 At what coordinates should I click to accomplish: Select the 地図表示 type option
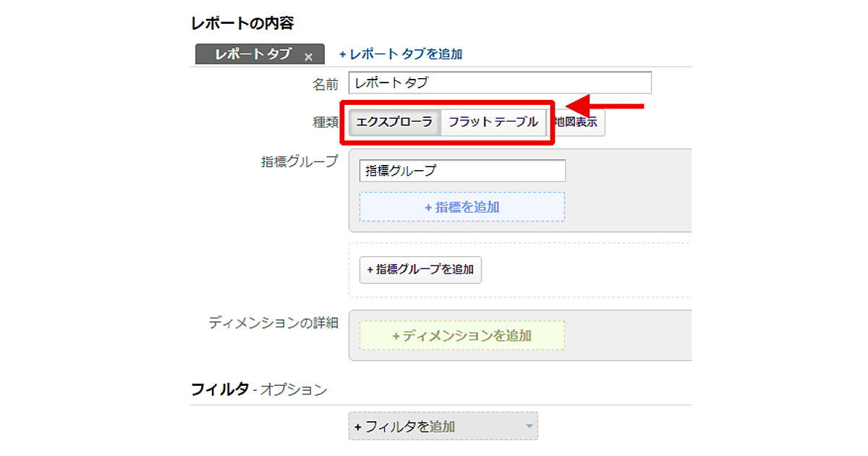(x=576, y=123)
